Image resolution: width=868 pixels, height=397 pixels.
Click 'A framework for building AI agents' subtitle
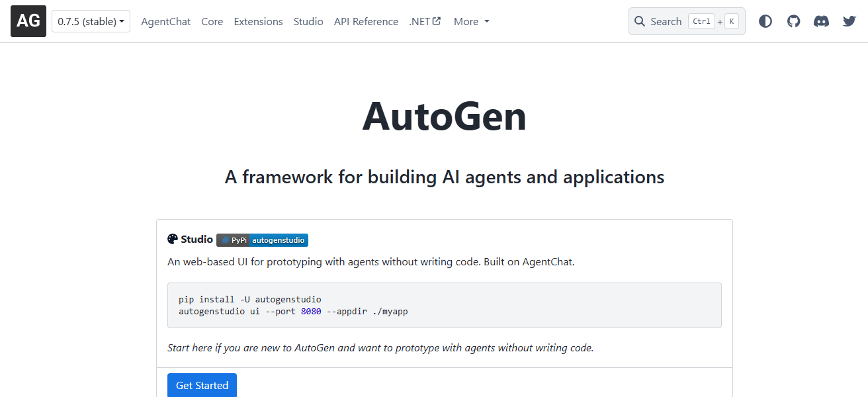pyautogui.click(x=445, y=177)
